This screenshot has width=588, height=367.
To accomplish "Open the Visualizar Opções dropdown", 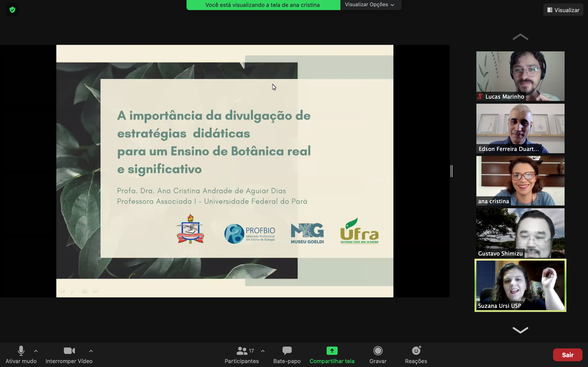I will point(370,5).
